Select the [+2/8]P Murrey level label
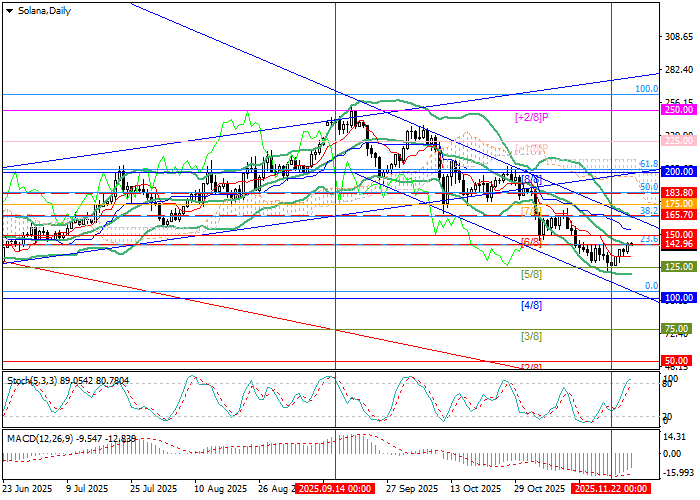Viewport: 700px width, 500px height. (533, 118)
